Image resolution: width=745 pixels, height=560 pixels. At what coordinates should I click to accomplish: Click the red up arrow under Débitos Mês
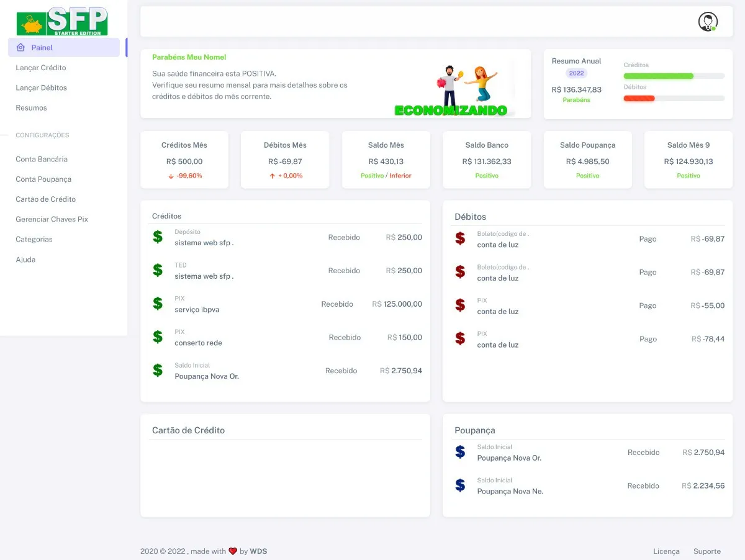[x=272, y=176]
